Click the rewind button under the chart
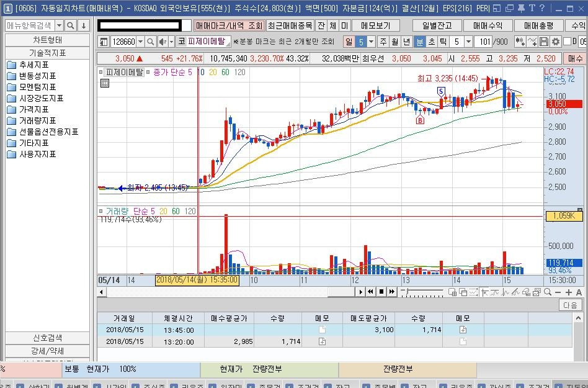This screenshot has height=388, width=588. (x=371, y=292)
